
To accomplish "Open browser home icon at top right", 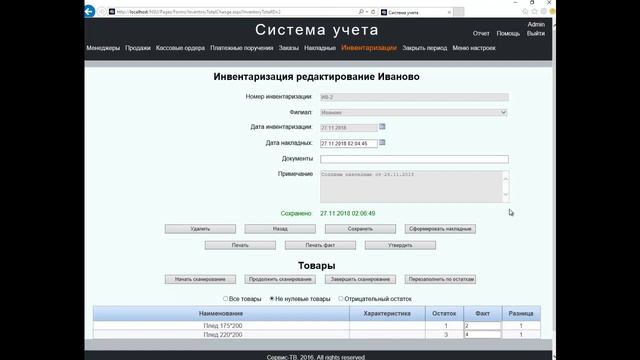I will pyautogui.click(x=525, y=11).
